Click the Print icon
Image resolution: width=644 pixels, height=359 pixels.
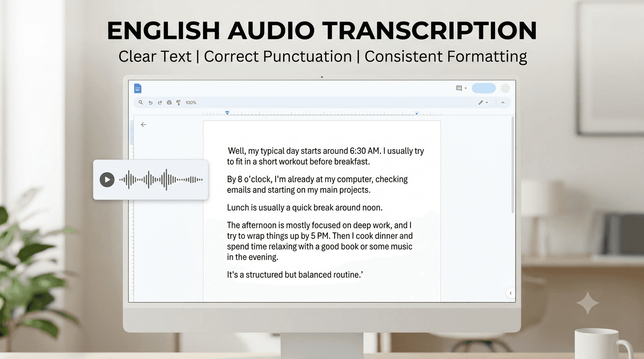pos(169,102)
